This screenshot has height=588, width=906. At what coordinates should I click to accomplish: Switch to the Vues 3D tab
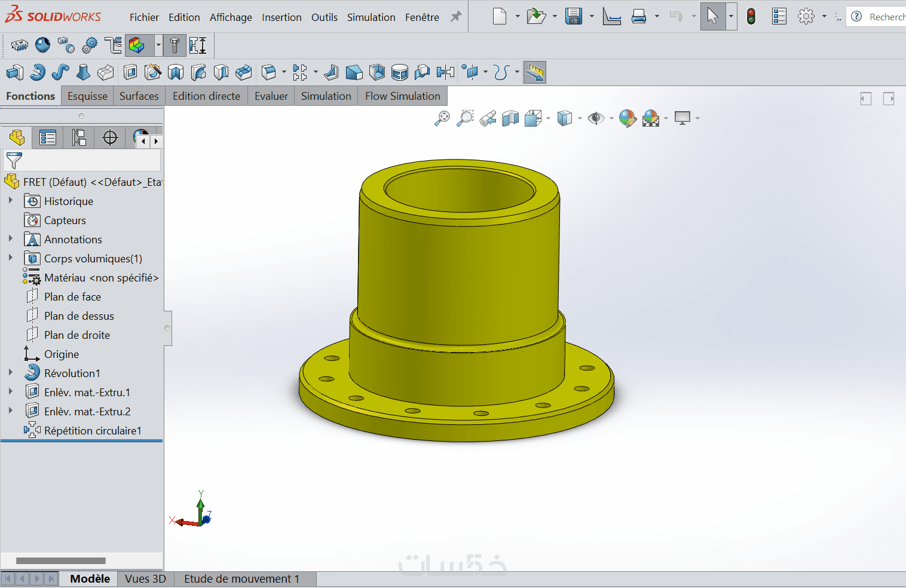[x=145, y=578]
